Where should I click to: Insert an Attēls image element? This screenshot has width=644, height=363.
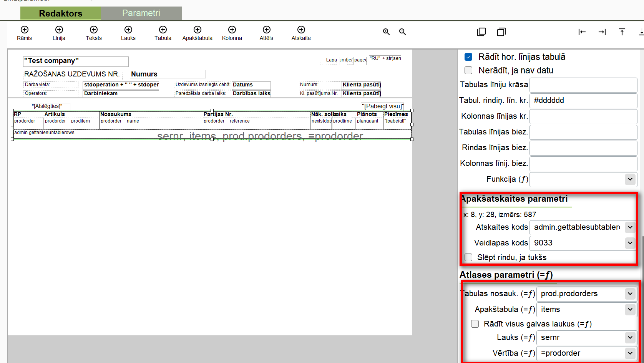coord(267,33)
